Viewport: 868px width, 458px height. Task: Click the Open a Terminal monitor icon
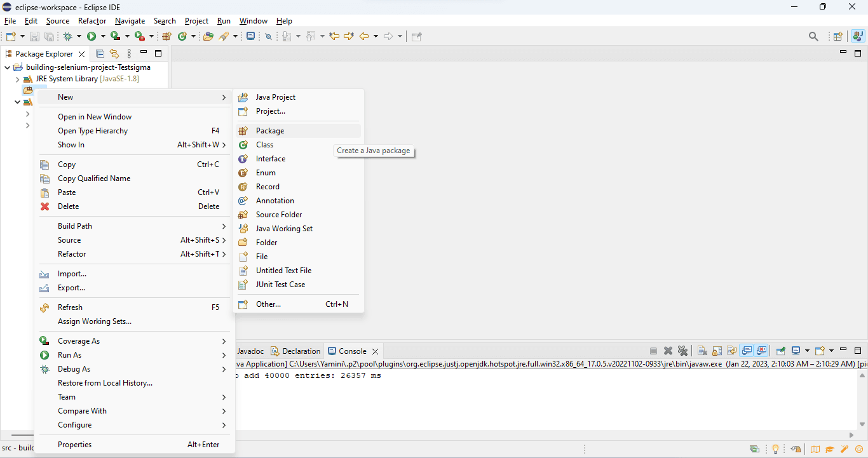pyautogui.click(x=250, y=36)
